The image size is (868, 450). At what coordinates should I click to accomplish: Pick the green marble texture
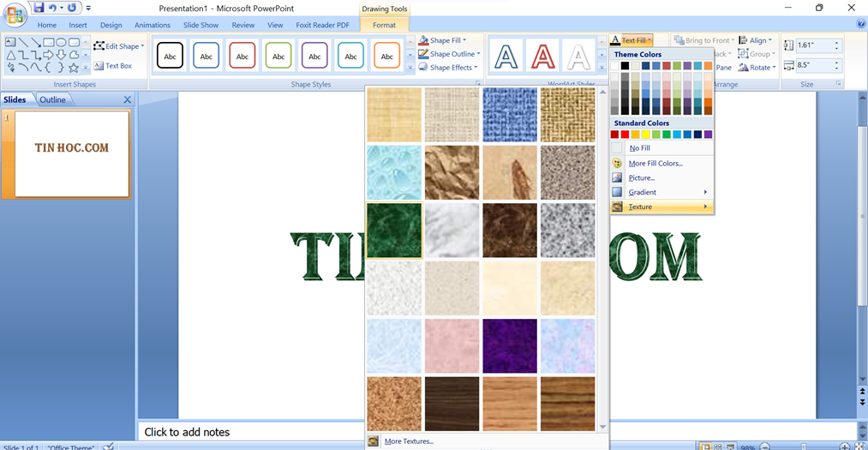click(394, 230)
